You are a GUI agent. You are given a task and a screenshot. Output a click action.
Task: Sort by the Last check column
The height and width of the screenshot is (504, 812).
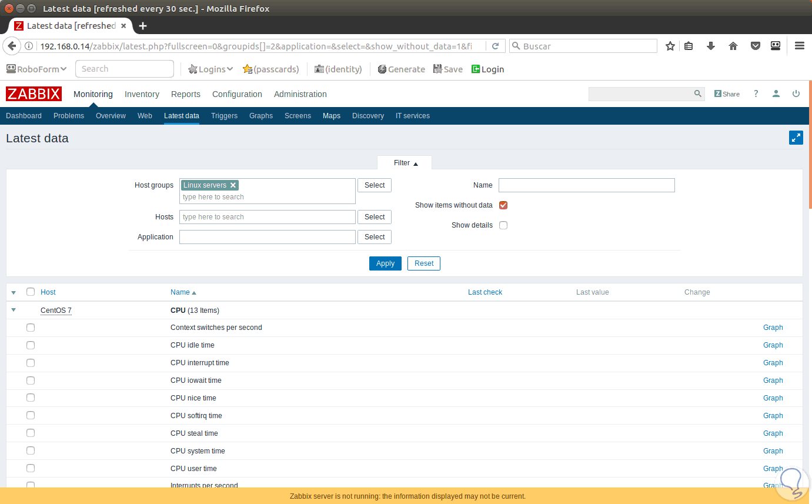point(485,292)
